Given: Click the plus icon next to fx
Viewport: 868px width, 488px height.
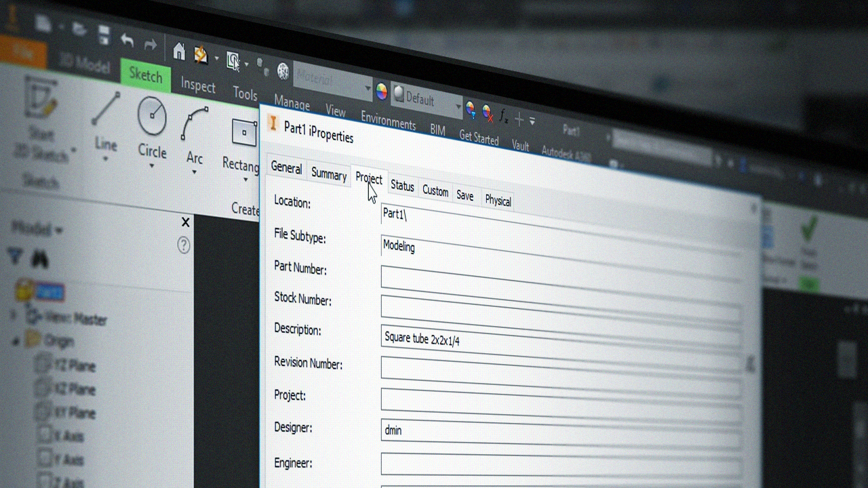Looking at the screenshot, I should (519, 119).
